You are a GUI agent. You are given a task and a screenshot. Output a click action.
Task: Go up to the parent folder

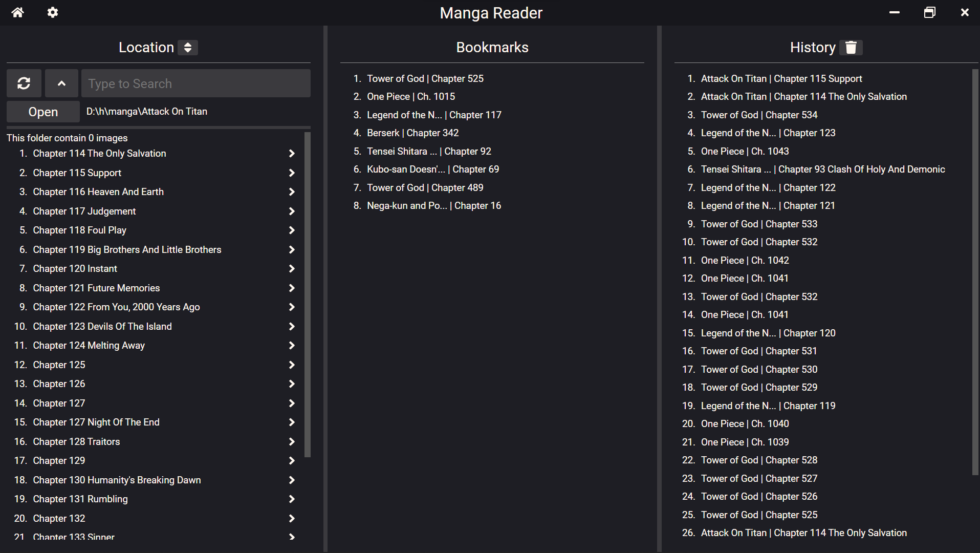point(61,83)
